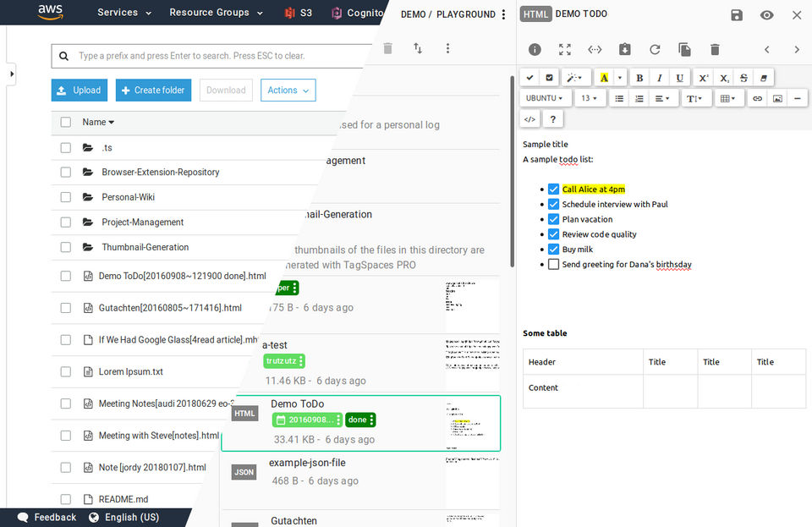Open the Resource Groups menu

[x=216, y=13]
